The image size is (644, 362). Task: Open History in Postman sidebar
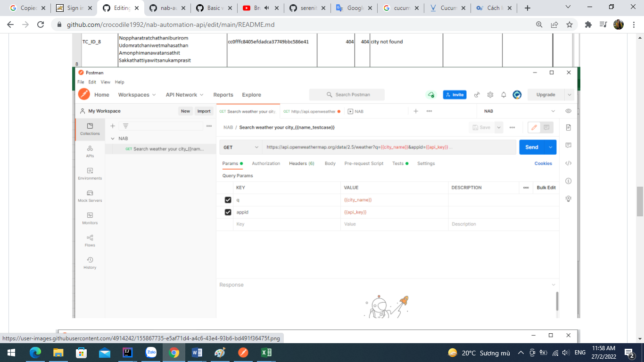[x=90, y=263]
